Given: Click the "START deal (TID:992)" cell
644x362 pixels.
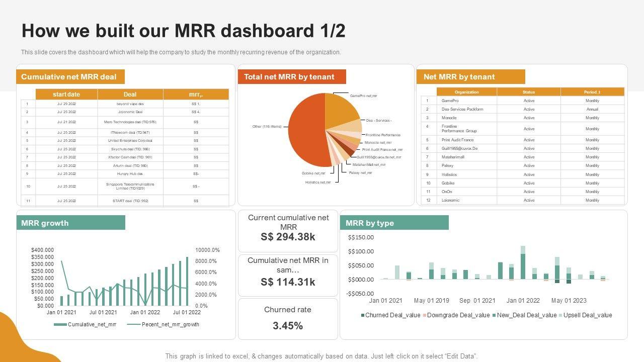Looking at the screenshot, I should coord(130,201).
